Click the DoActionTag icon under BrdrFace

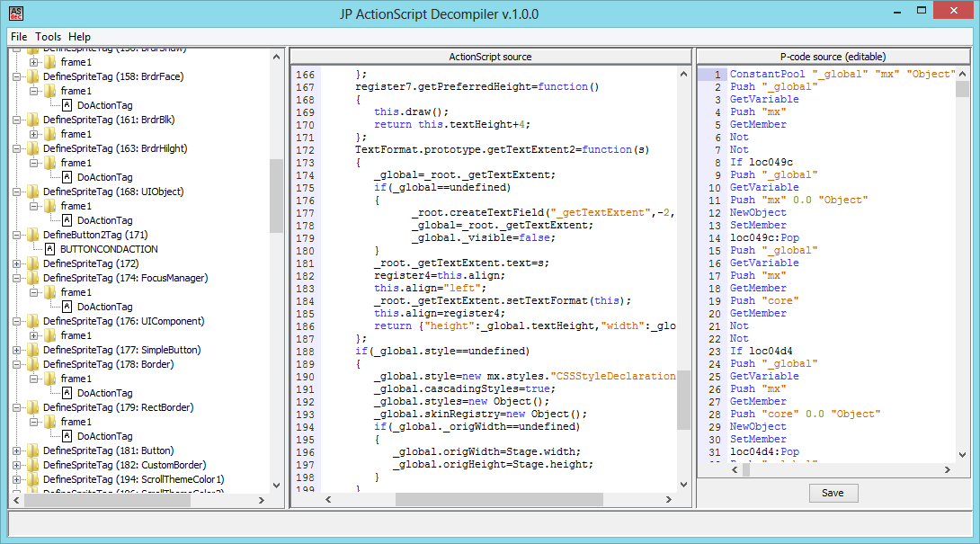pyautogui.click(x=67, y=105)
